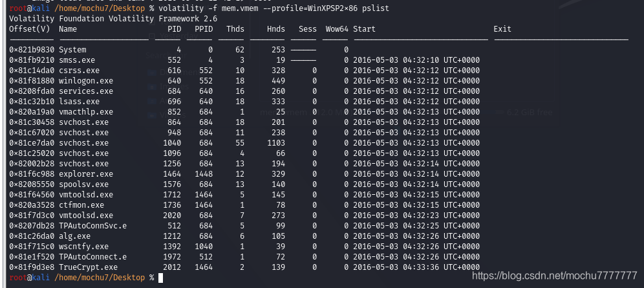Screen dimensions: 644x288
Task: Click the Volatility Framework 2.6 banner line
Action: click(113, 19)
